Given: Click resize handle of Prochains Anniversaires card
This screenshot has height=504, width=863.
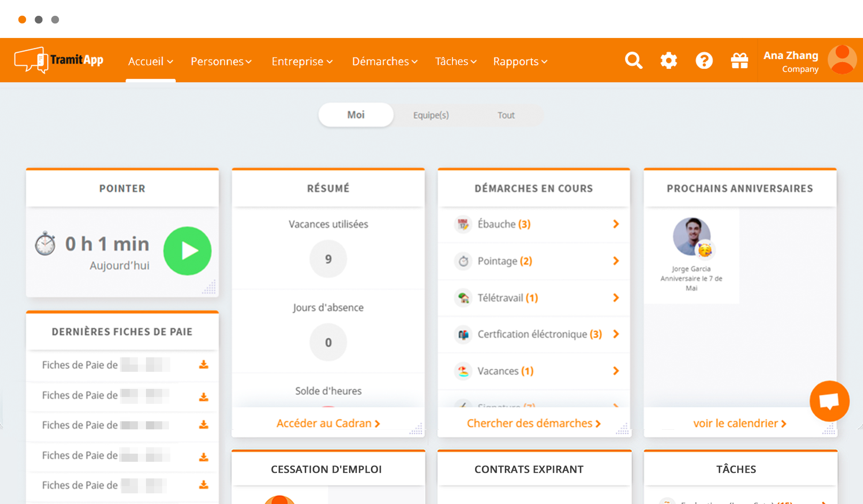Looking at the screenshot, I should tap(828, 429).
